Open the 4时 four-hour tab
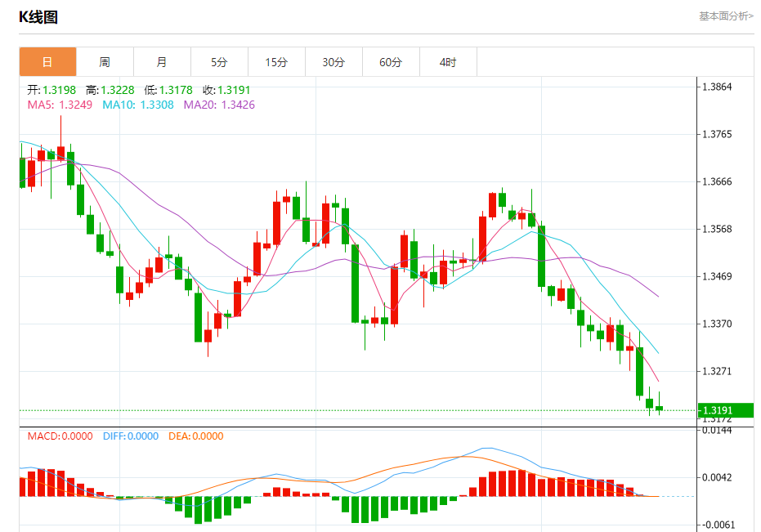This screenshot has height=532, width=761. (449, 62)
